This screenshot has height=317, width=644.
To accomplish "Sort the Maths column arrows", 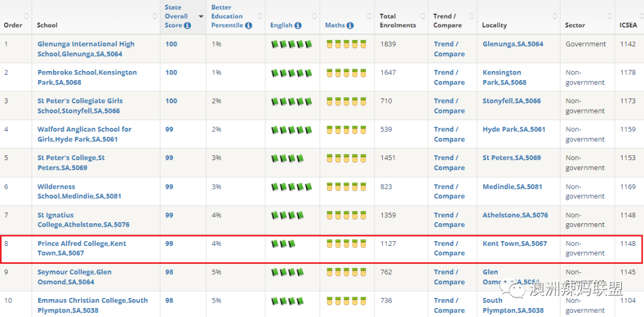I will [369, 16].
